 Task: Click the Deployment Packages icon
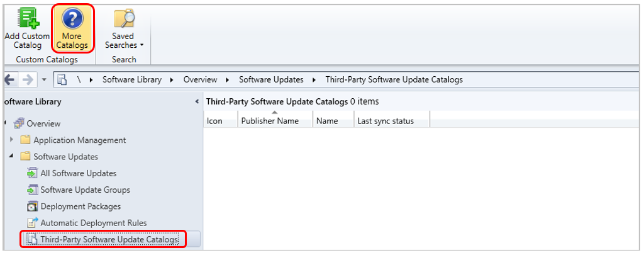click(x=33, y=206)
